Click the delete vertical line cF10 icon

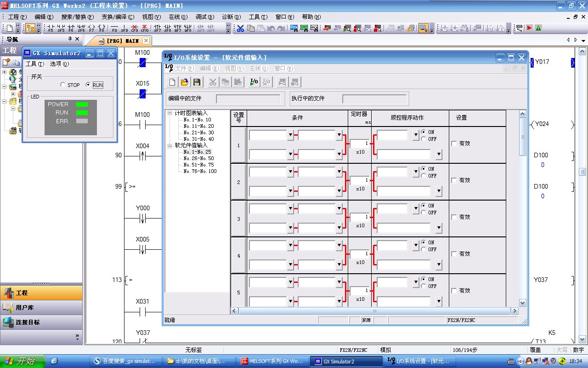pyautogui.click(x=145, y=28)
